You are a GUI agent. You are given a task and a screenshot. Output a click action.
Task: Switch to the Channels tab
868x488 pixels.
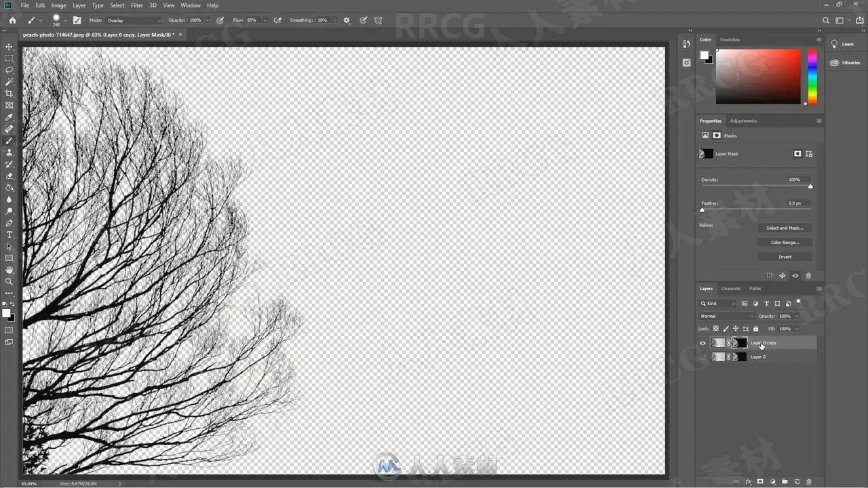(730, 289)
